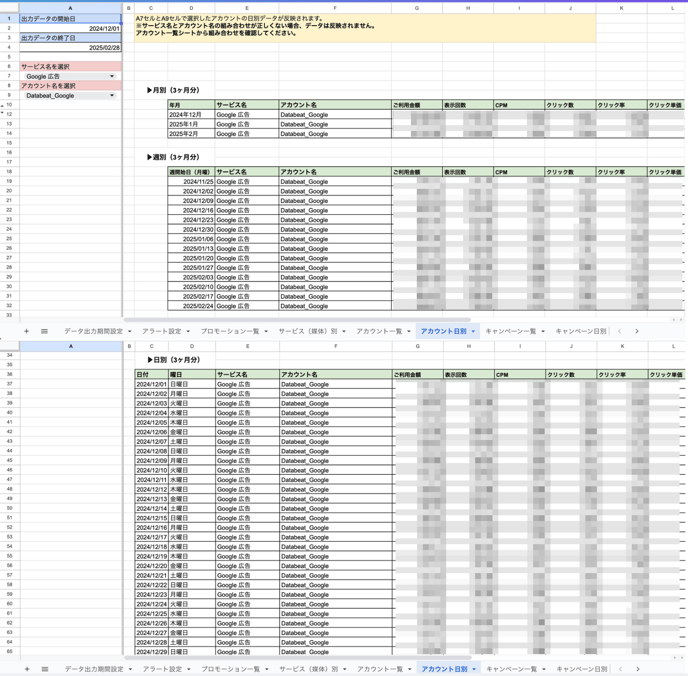Switch to データ出力期間設定 tab in lower view

coord(94,669)
